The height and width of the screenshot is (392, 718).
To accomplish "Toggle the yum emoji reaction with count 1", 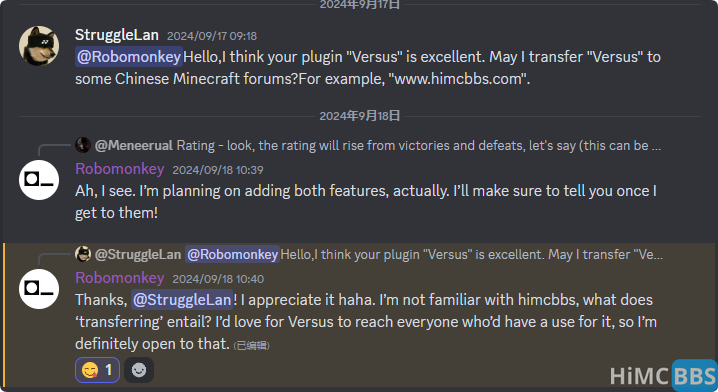I will (98, 370).
